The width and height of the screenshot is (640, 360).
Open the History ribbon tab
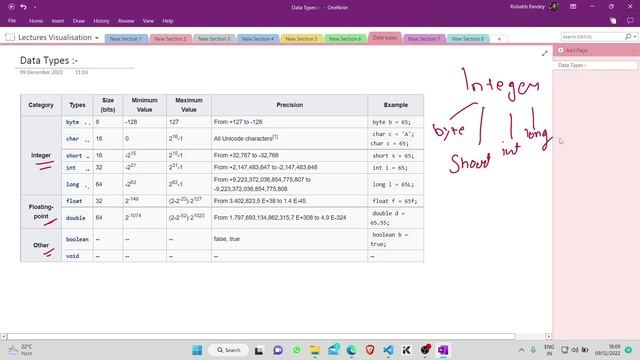(101, 21)
